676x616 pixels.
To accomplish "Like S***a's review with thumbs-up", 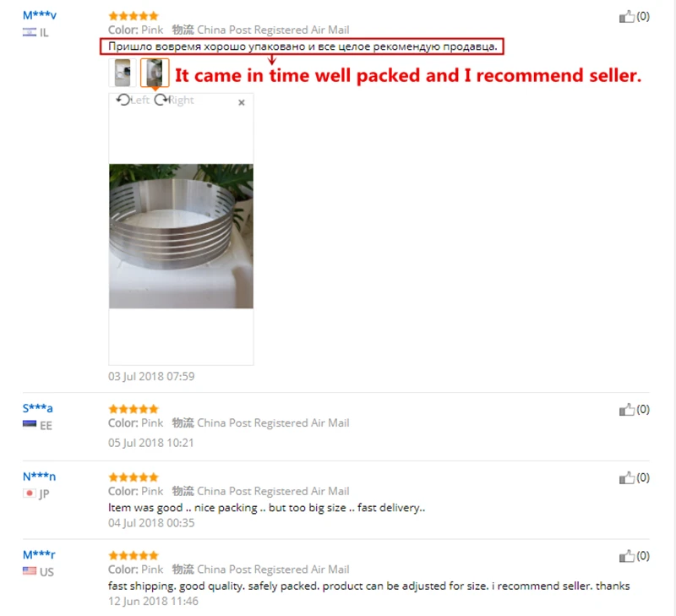I will pos(626,410).
